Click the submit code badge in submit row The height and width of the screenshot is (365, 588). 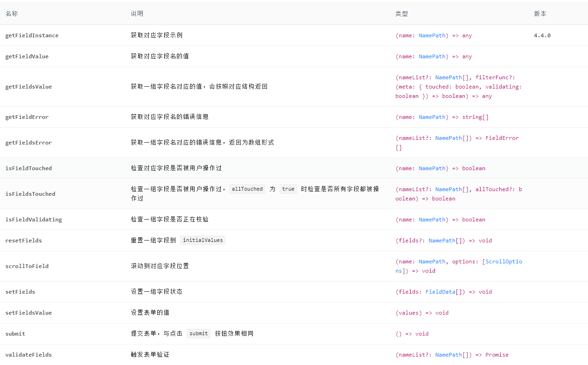coord(198,333)
